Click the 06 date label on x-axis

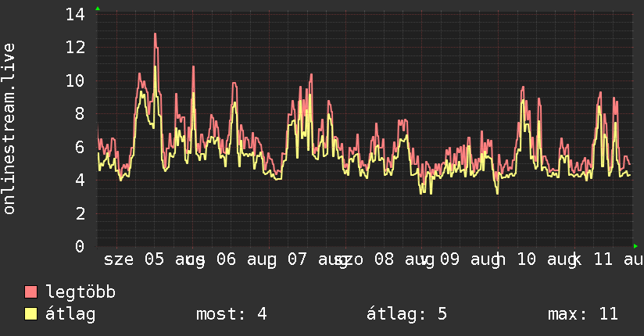pyautogui.click(x=227, y=259)
